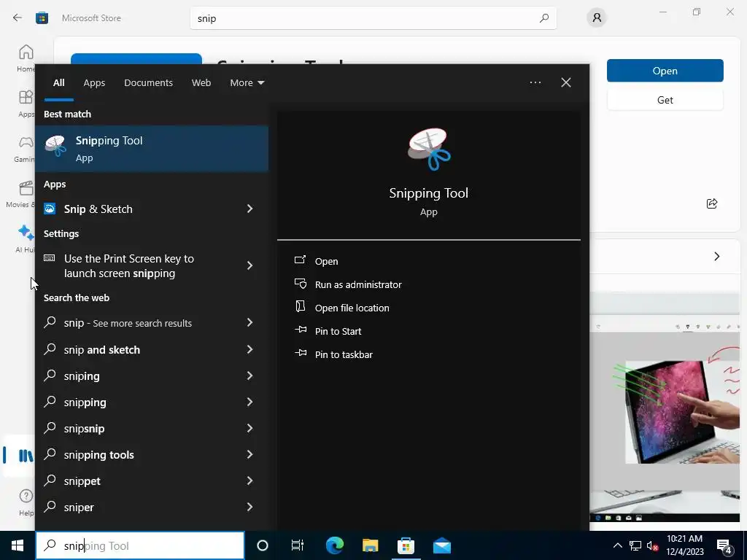
Task: Open Cortana circle on taskbar
Action: [x=262, y=545]
